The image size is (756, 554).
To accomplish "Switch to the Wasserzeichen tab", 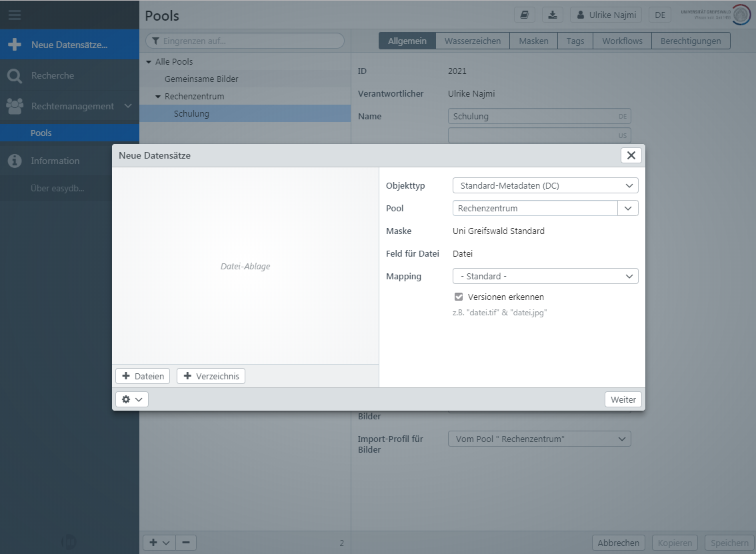I will [473, 41].
